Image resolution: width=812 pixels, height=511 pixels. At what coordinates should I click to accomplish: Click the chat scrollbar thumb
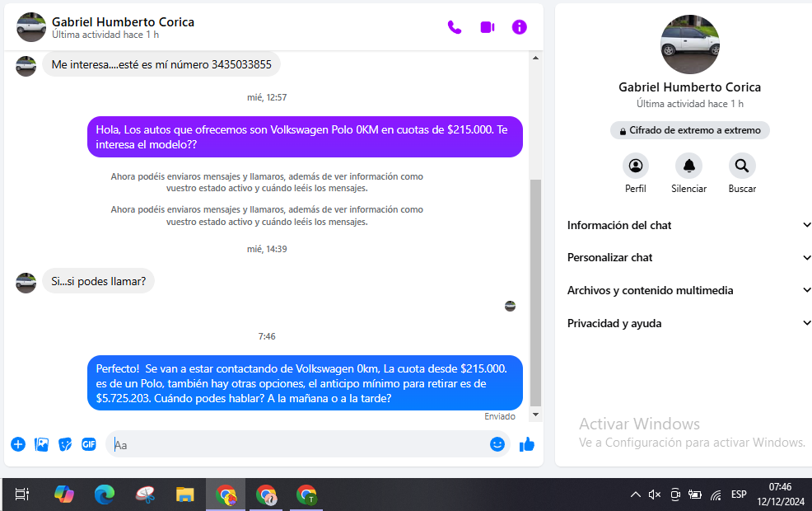[535, 293]
